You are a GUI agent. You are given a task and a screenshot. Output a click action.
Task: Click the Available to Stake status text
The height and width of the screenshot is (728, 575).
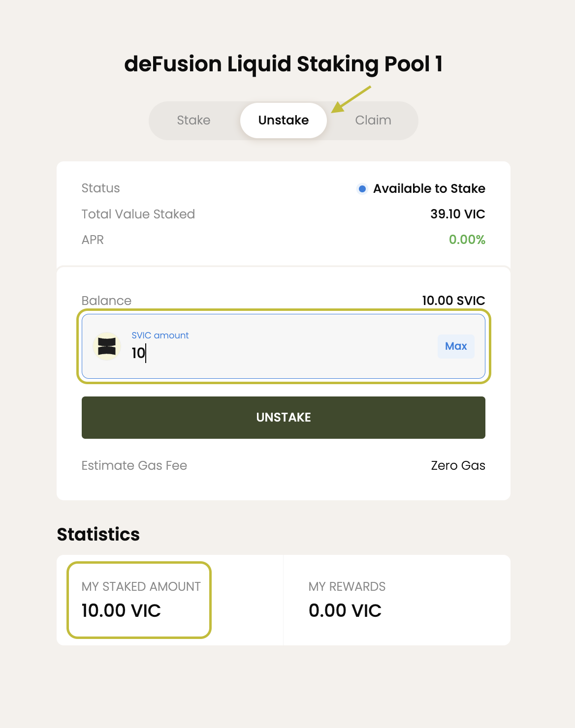(429, 188)
